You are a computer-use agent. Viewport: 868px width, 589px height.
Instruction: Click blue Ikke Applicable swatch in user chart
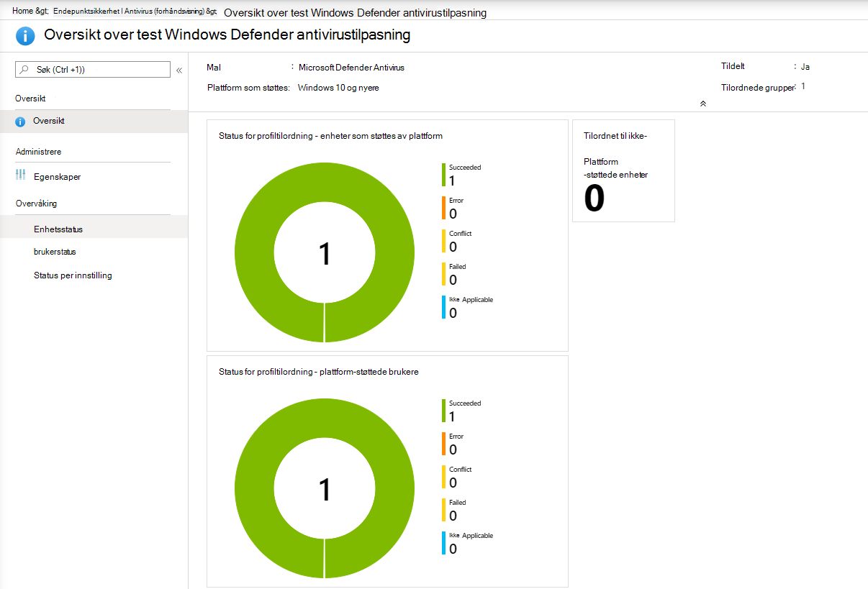coord(444,543)
